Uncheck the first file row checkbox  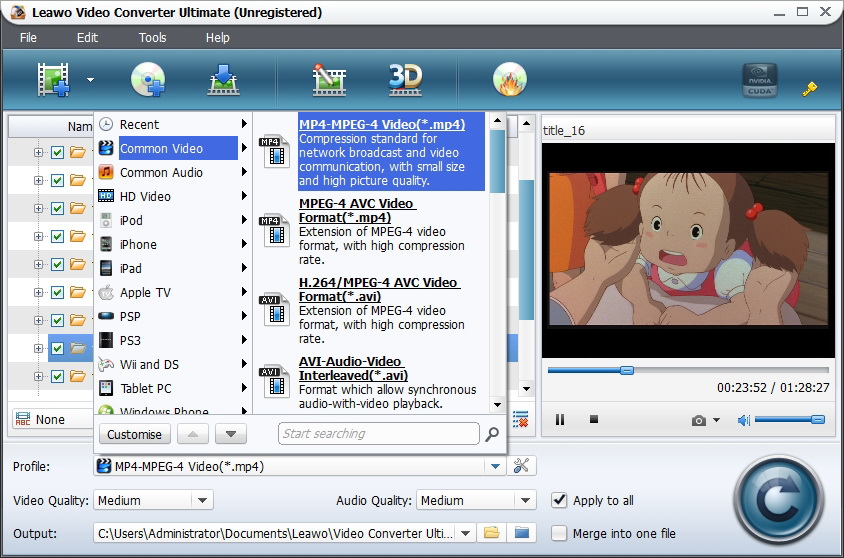[x=58, y=152]
